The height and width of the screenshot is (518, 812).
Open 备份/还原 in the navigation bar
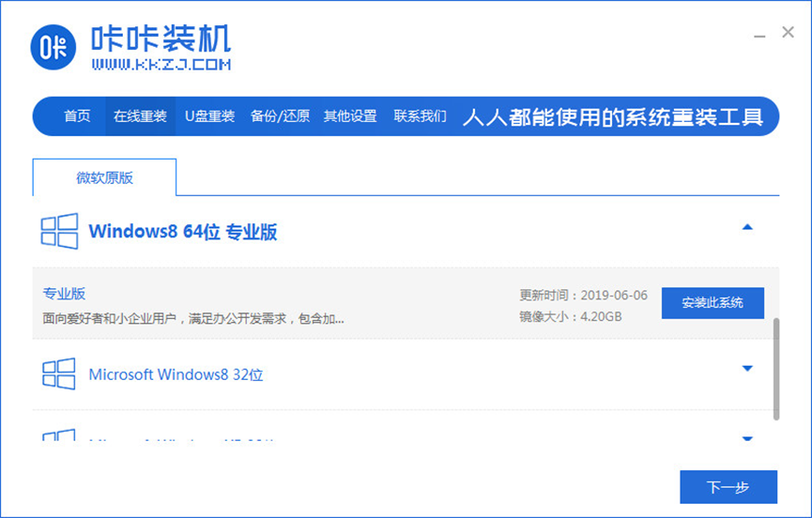[280, 116]
